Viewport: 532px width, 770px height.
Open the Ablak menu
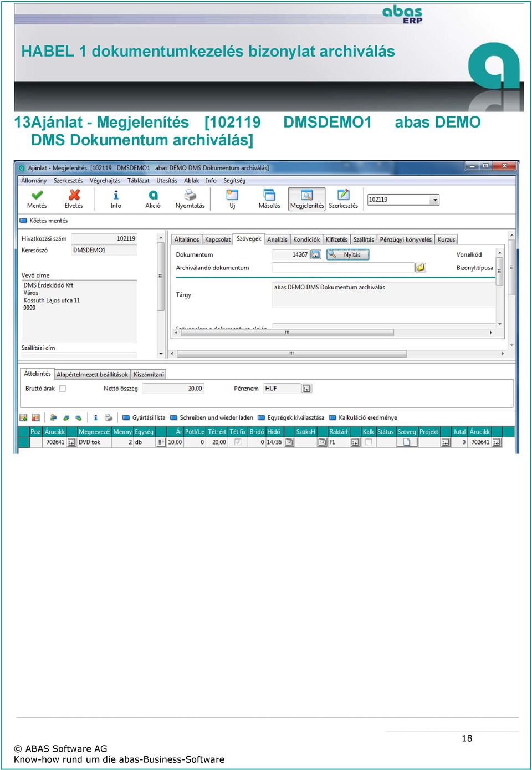pyautogui.click(x=192, y=181)
